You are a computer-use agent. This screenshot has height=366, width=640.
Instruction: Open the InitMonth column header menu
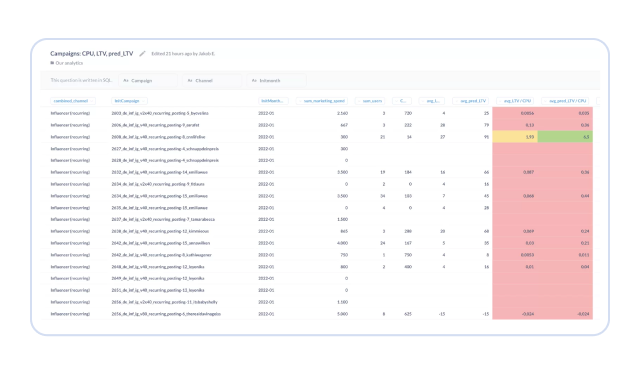tap(273, 101)
